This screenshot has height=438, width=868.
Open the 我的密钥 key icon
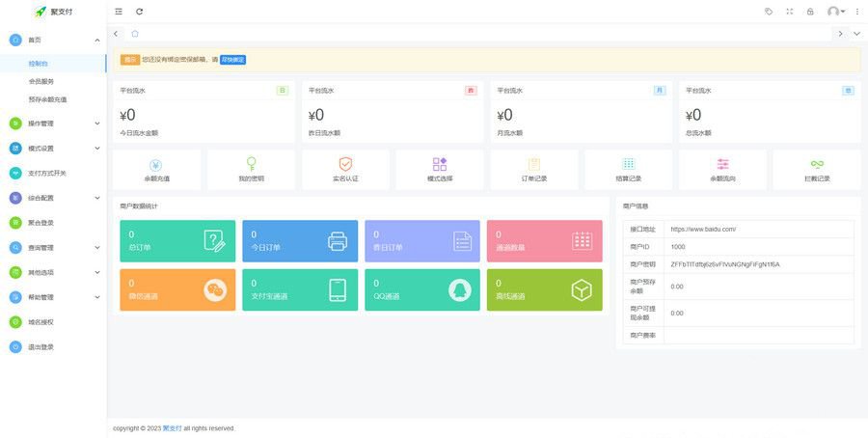point(251,165)
